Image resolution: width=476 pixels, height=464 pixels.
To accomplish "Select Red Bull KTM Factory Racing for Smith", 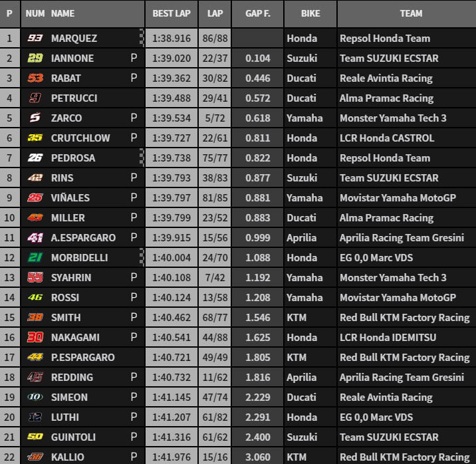I will 405,318.
